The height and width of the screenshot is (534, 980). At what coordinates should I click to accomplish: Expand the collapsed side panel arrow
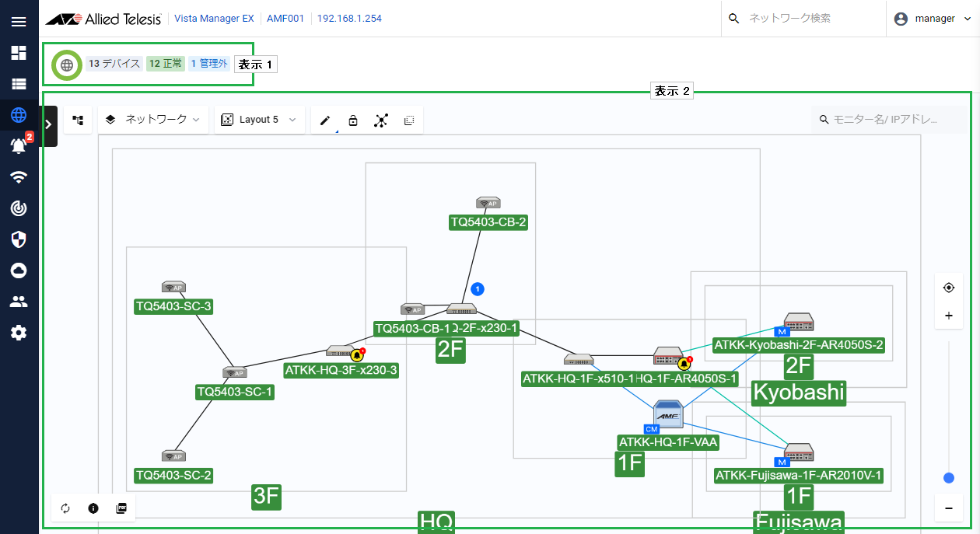coord(48,124)
